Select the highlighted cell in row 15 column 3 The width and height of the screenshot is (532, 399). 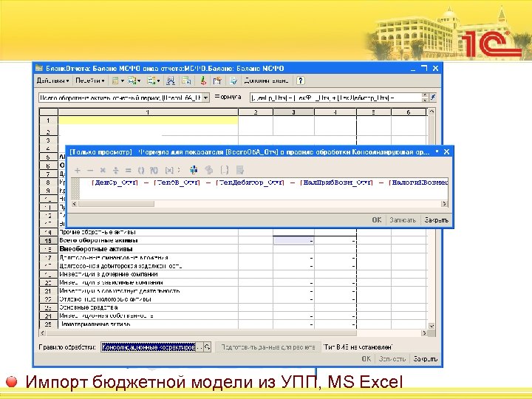[x=293, y=241]
